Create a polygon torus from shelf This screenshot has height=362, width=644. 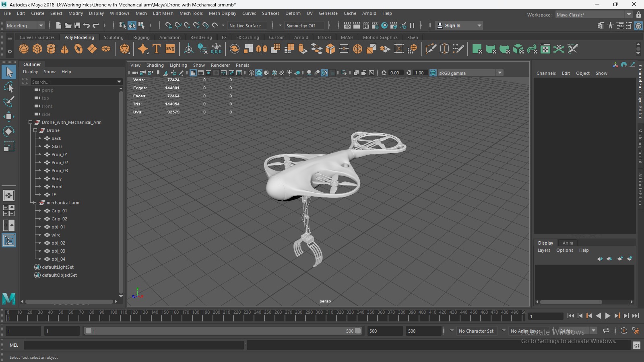tap(78, 49)
